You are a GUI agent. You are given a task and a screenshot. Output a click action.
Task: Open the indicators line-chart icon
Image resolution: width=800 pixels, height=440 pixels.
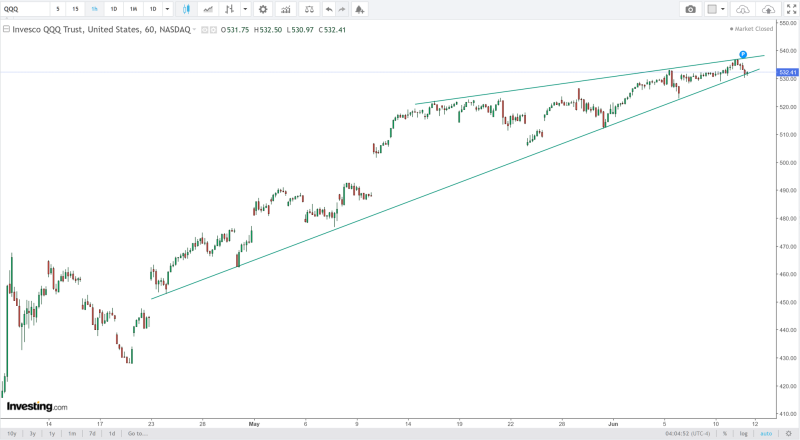[208, 9]
